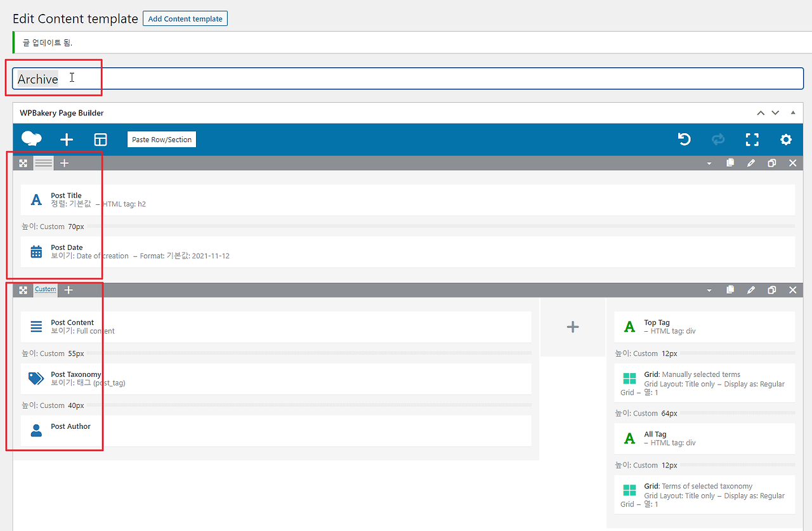
Task: Click the 'Edit Content template' heading
Action: click(x=75, y=19)
